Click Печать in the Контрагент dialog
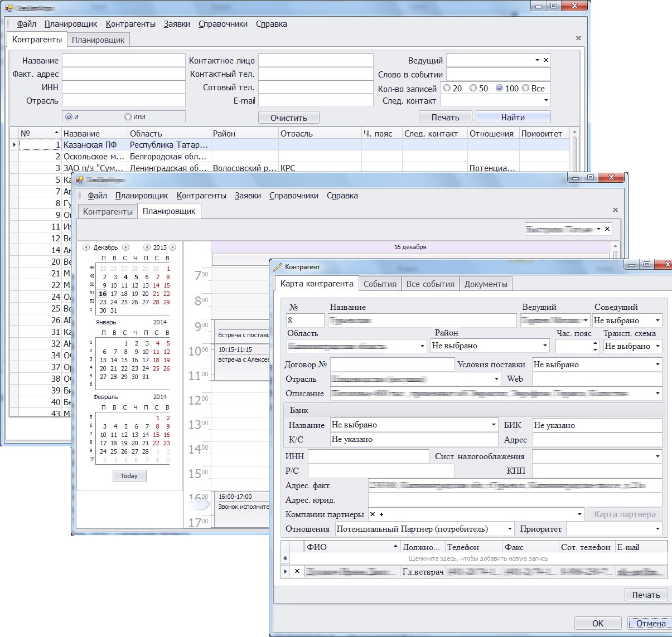The image size is (672, 637). pyautogui.click(x=646, y=595)
